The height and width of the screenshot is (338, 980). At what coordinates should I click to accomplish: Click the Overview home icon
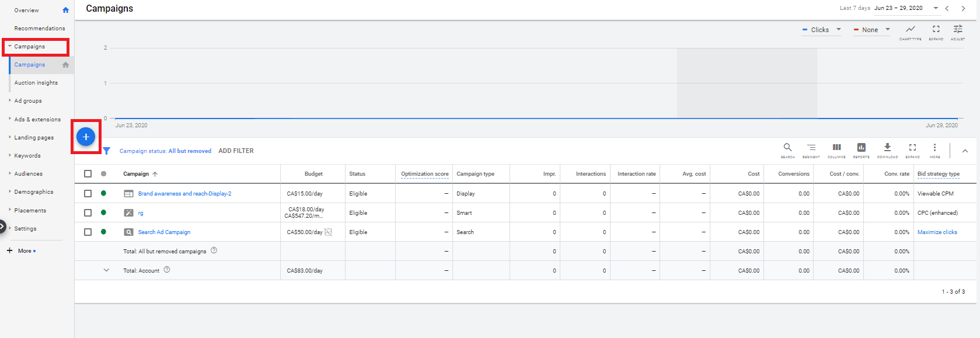(x=65, y=10)
